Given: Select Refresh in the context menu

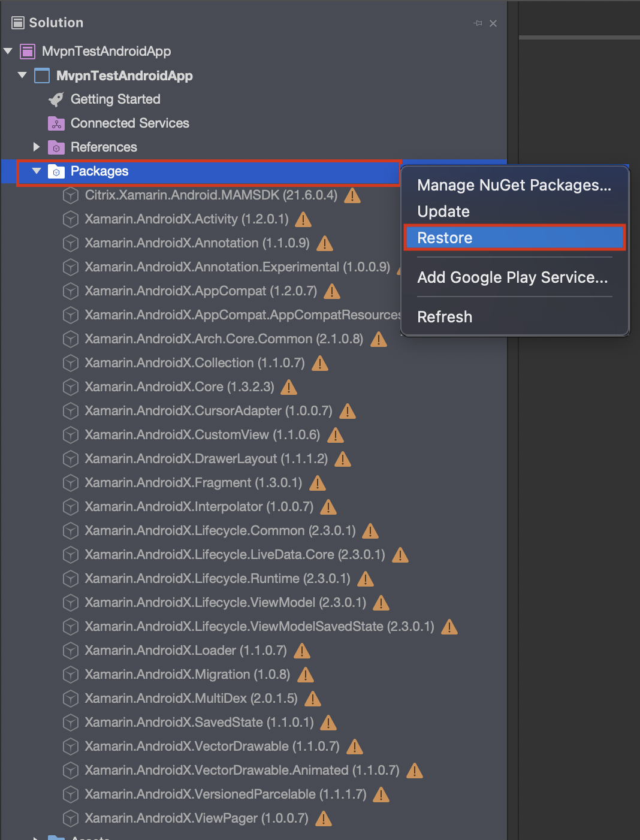Looking at the screenshot, I should pyautogui.click(x=445, y=317).
